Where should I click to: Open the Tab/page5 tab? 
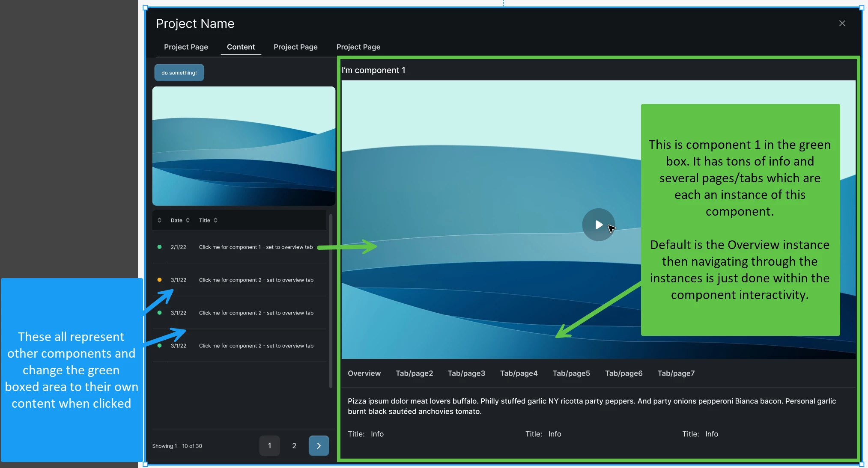point(571,373)
